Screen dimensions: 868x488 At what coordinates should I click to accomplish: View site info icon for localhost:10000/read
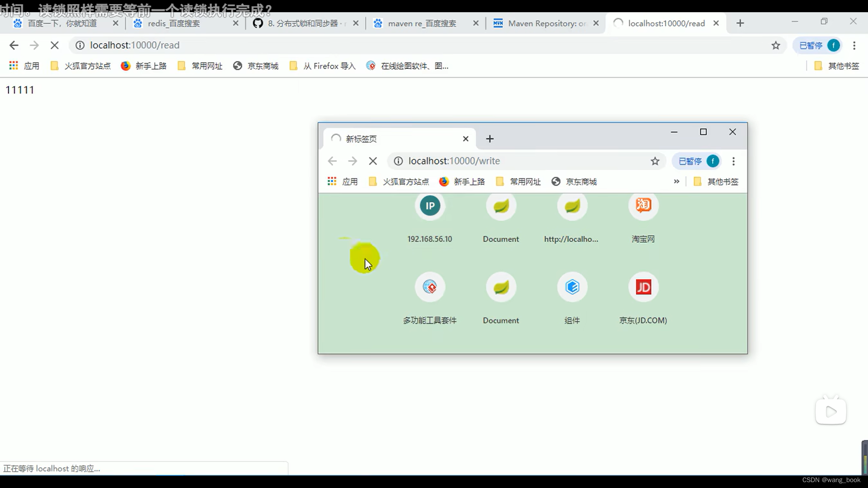(80, 45)
